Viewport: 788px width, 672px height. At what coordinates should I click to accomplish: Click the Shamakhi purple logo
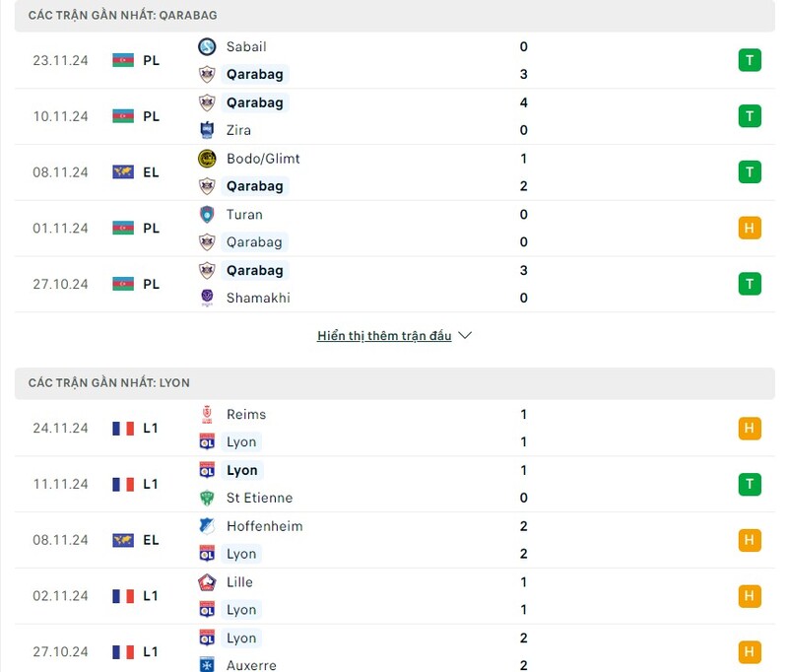click(x=207, y=298)
